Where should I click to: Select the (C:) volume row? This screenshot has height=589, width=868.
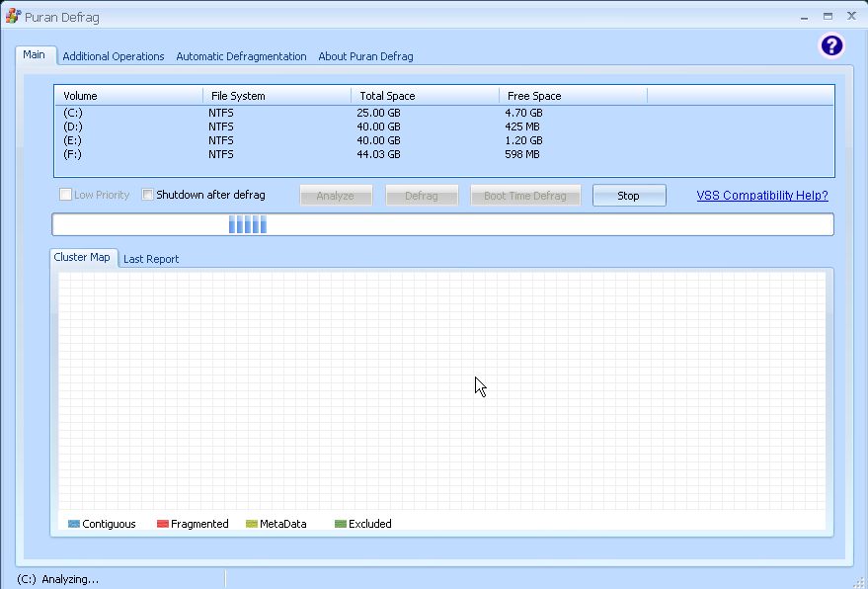(444, 113)
